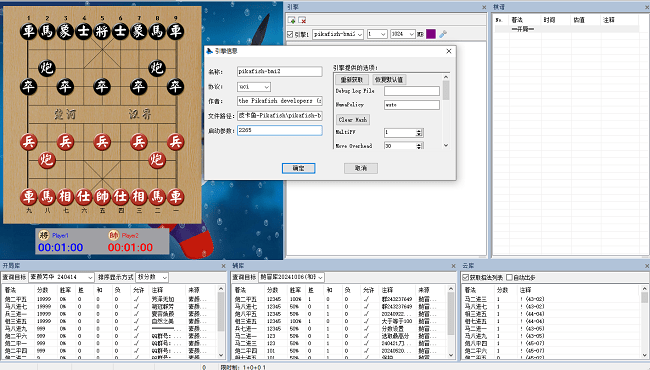Select the red 炮 on file 二
The image size is (650, 370).
click(x=157, y=160)
